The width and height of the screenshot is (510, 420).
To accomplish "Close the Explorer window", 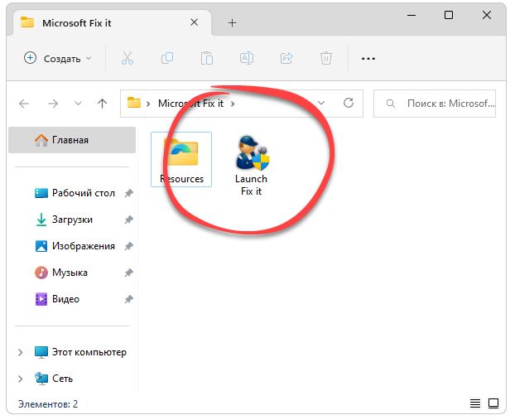I will click(487, 15).
